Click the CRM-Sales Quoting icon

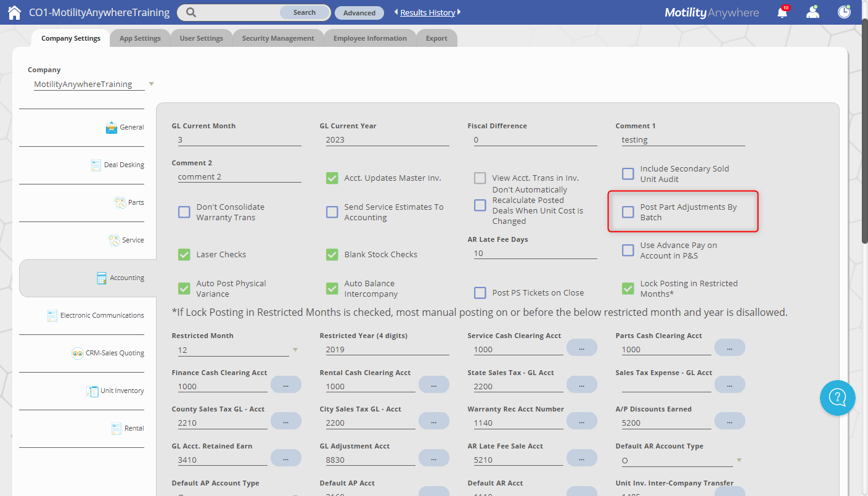click(77, 353)
